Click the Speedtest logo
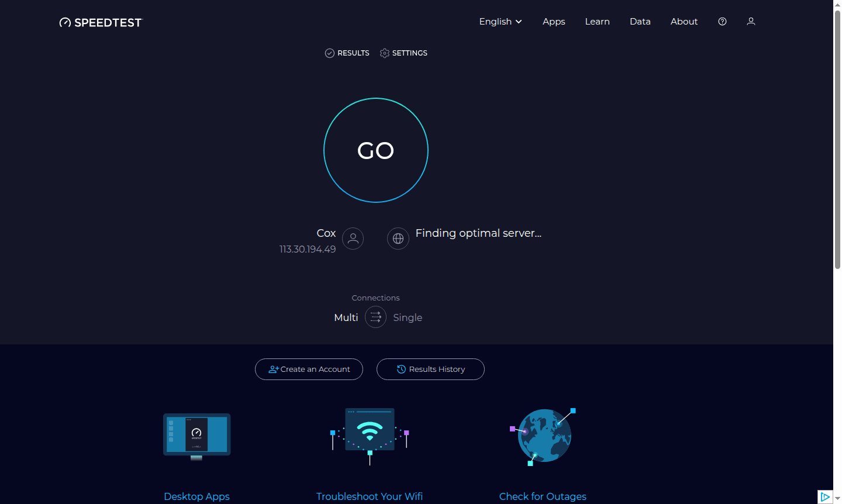 pyautogui.click(x=100, y=22)
